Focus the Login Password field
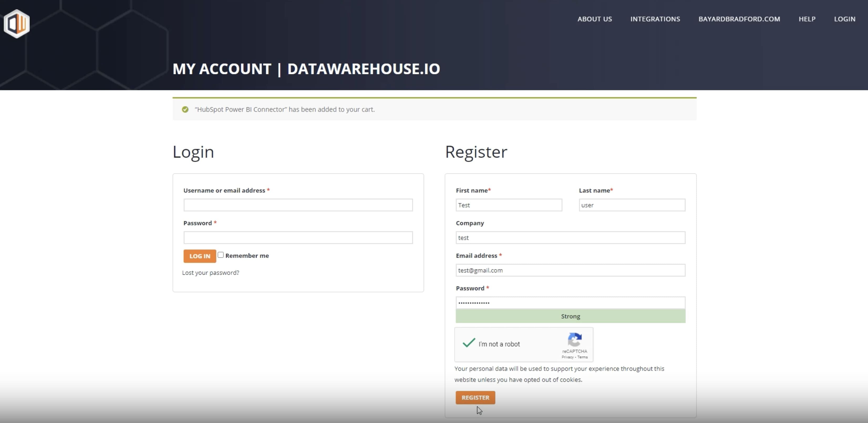Image resolution: width=868 pixels, height=423 pixels. (x=298, y=237)
